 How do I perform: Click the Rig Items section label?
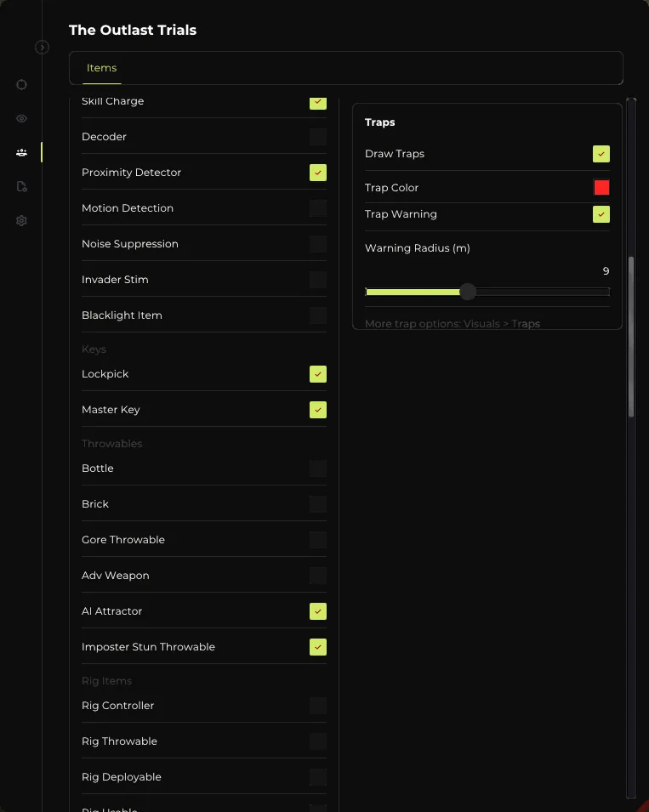[106, 680]
